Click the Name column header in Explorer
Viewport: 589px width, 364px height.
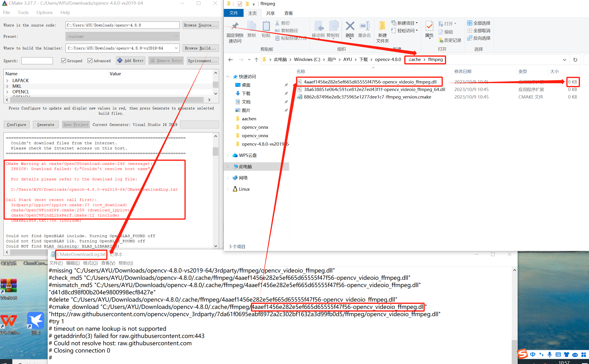tap(301, 72)
